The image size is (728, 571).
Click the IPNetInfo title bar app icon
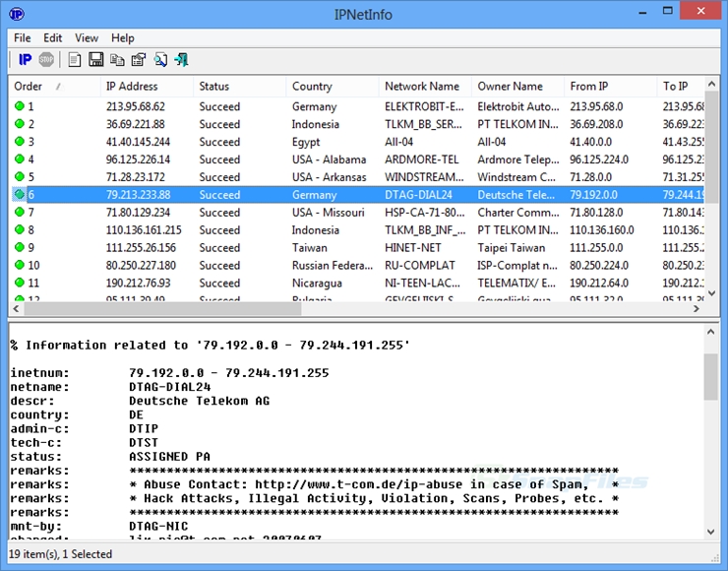click(17, 15)
